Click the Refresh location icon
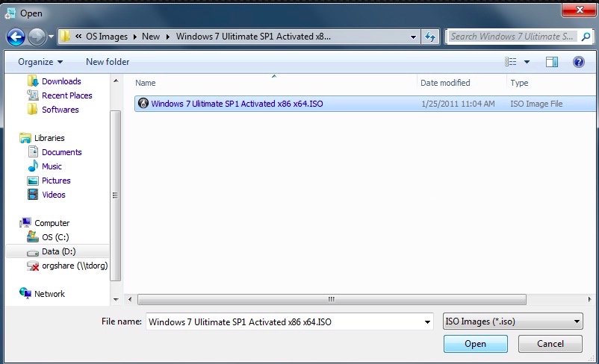This screenshot has height=364, width=599. click(x=430, y=37)
